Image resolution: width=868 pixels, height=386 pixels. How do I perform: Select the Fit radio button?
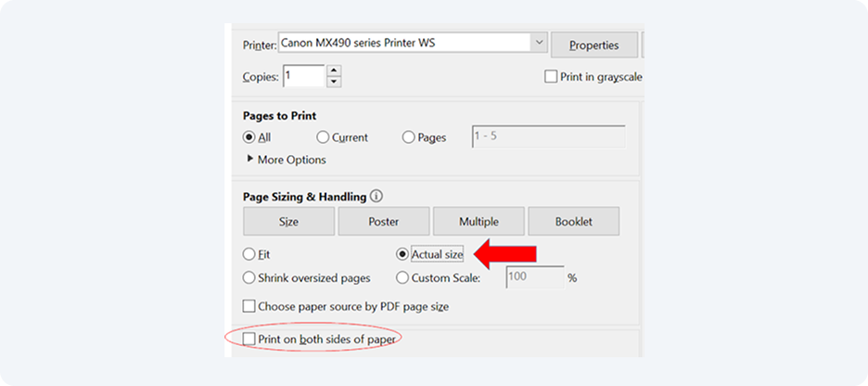(249, 255)
